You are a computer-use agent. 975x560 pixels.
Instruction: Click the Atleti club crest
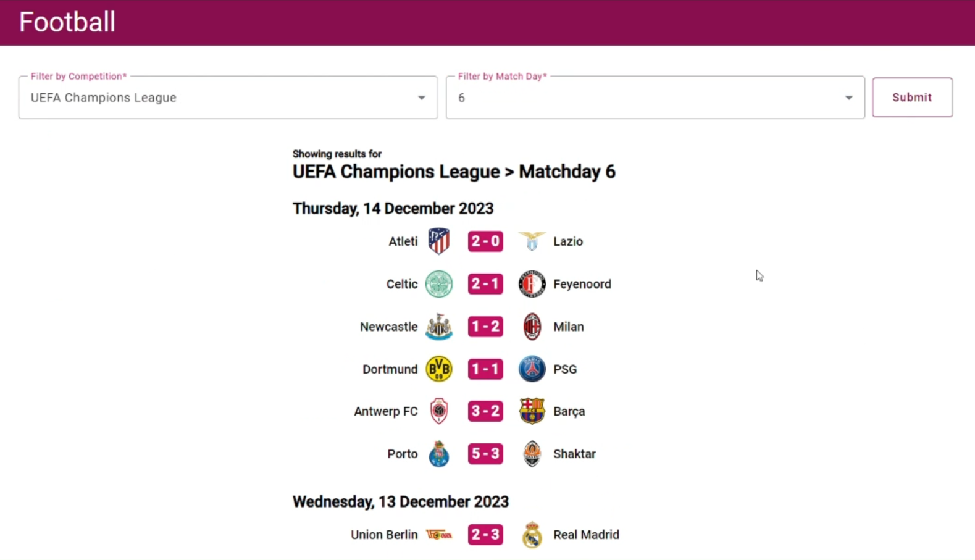(x=439, y=241)
